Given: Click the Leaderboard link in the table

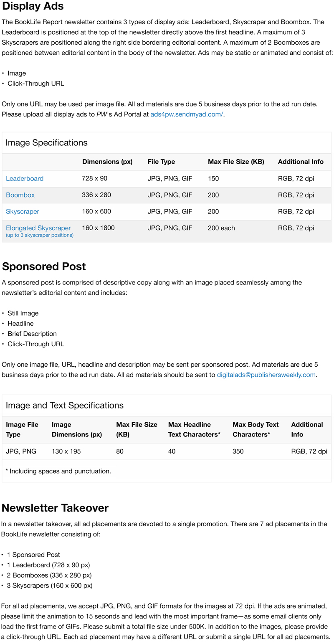Looking at the screenshot, I should pyautogui.click(x=25, y=178).
